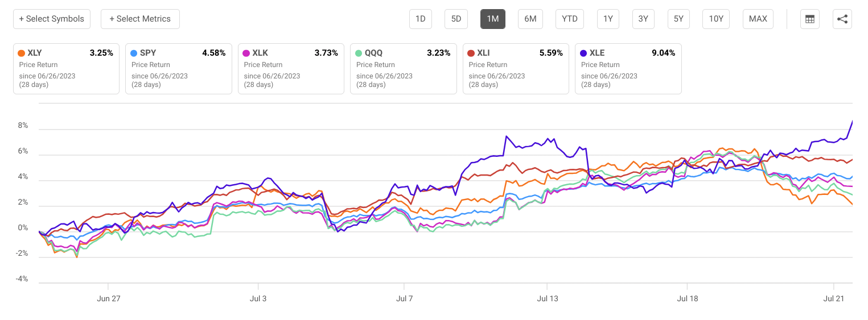
Task: Click the XLK ticker label
Action: click(x=260, y=53)
